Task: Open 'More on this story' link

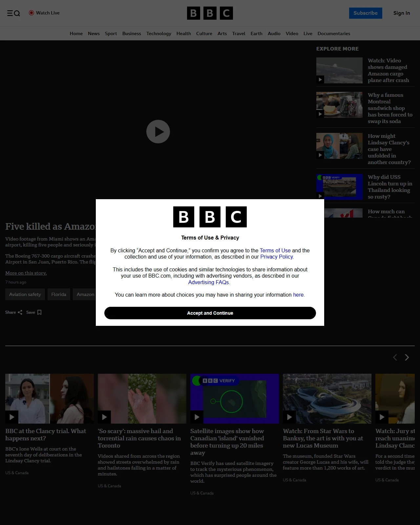Action: pyautogui.click(x=26, y=273)
